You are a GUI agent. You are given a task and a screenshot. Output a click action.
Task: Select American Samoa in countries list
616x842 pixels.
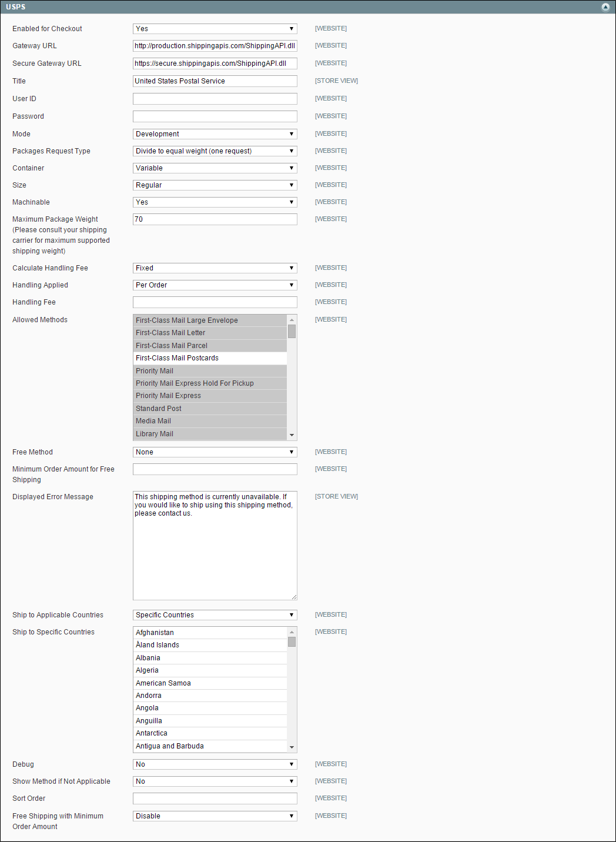[x=210, y=683]
